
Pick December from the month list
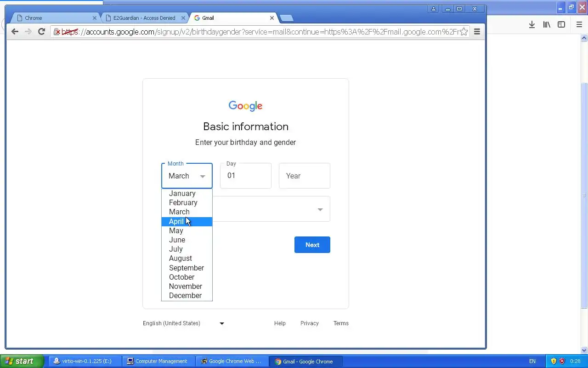coord(187,296)
